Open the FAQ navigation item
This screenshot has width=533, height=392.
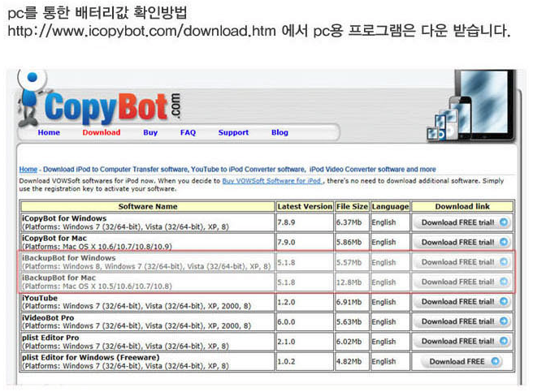[188, 132]
